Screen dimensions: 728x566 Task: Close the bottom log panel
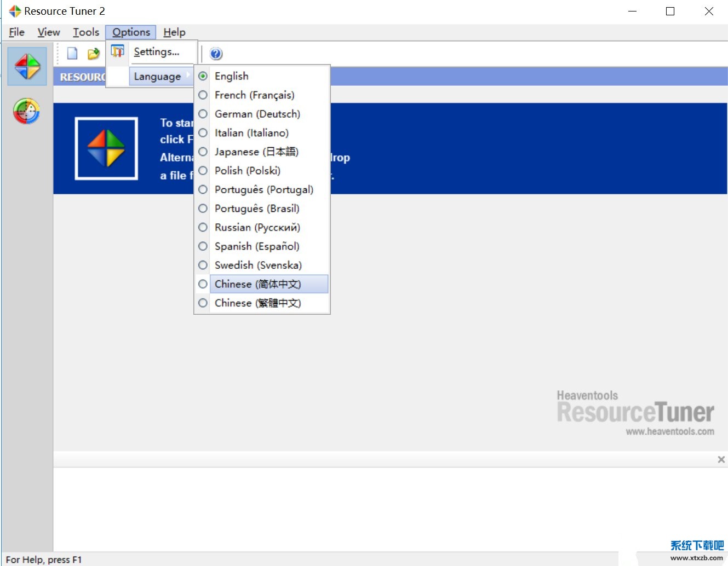[721, 459]
